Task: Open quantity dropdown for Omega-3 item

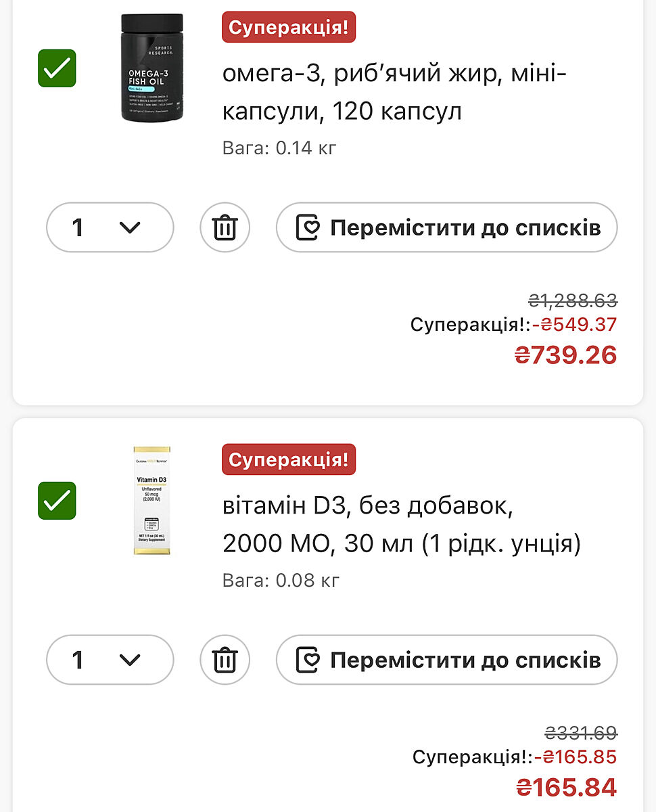Action: (110, 227)
